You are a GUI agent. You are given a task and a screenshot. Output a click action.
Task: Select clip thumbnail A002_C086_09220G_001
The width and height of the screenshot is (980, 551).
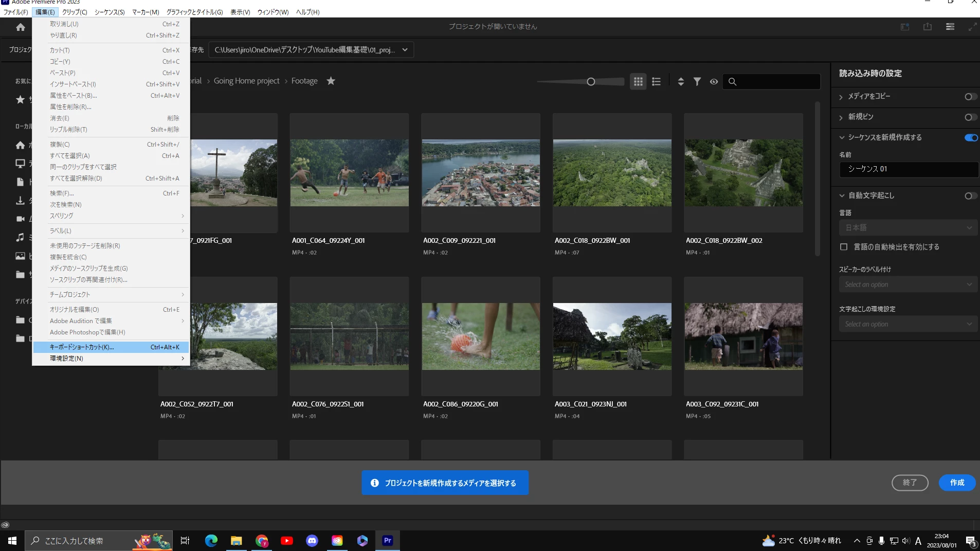[481, 336]
